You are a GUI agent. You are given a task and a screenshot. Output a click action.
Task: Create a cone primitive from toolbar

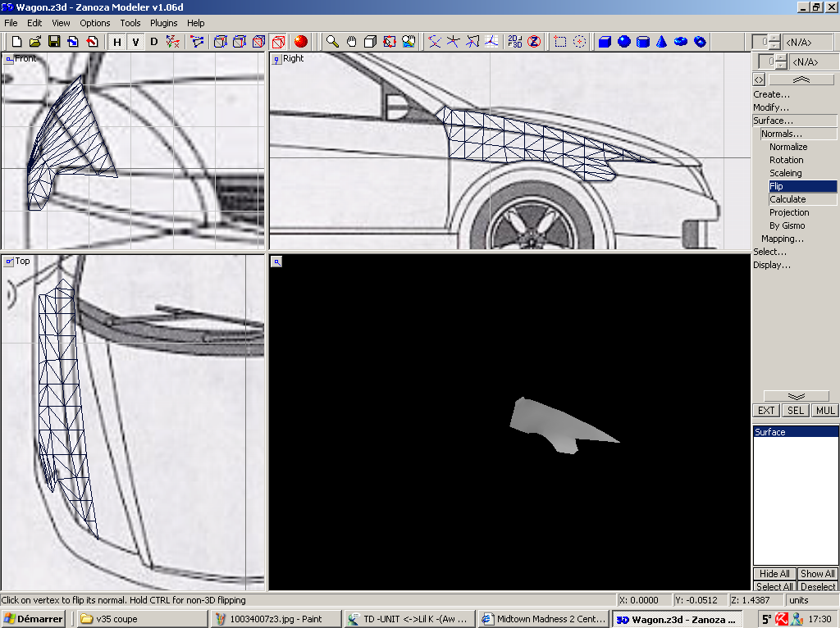tap(662, 41)
